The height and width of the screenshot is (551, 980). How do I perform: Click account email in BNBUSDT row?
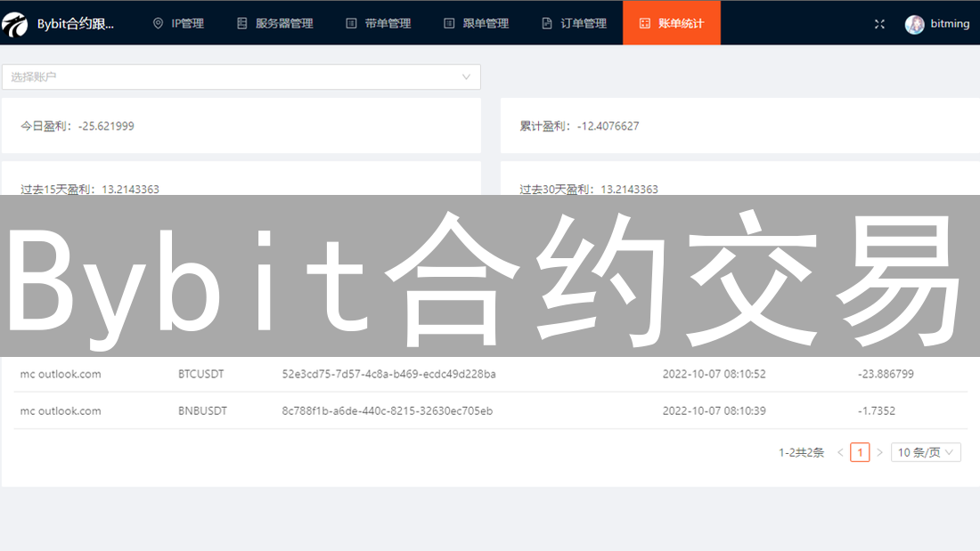[x=61, y=411]
